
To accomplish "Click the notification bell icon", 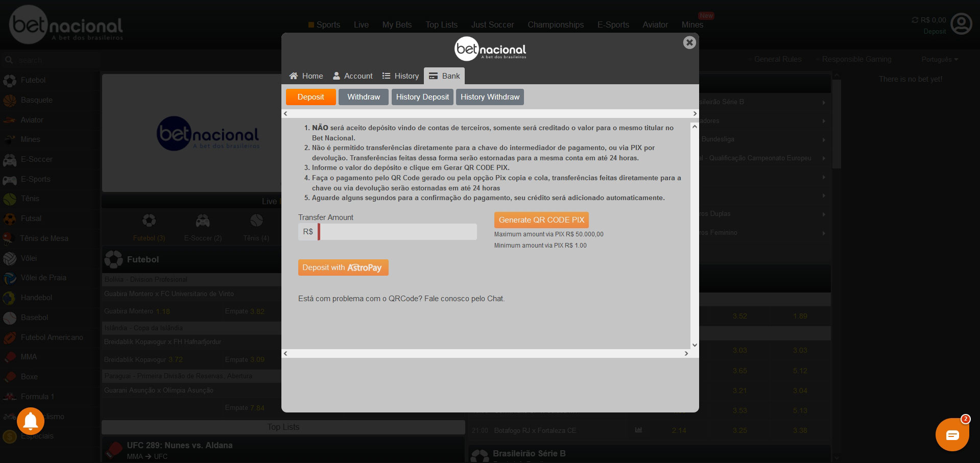I will point(31,421).
